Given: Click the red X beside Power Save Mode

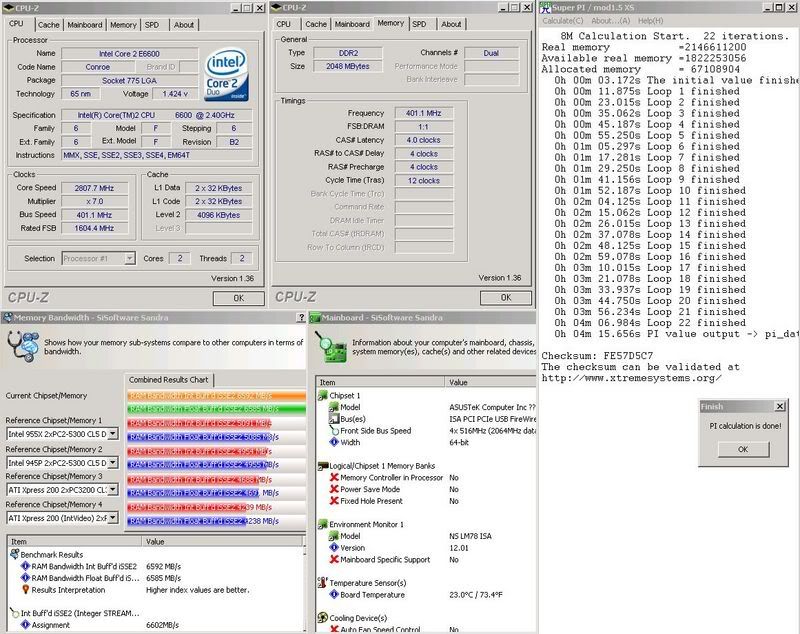Looking at the screenshot, I should click(334, 489).
